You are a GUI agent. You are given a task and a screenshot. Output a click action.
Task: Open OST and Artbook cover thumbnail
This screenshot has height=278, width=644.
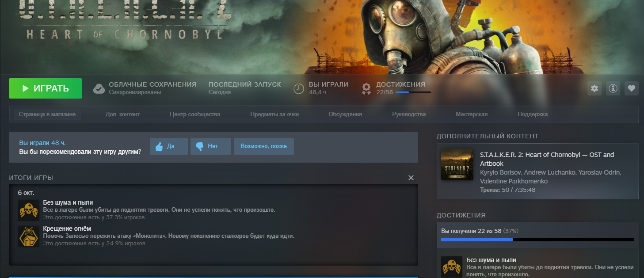point(457,164)
